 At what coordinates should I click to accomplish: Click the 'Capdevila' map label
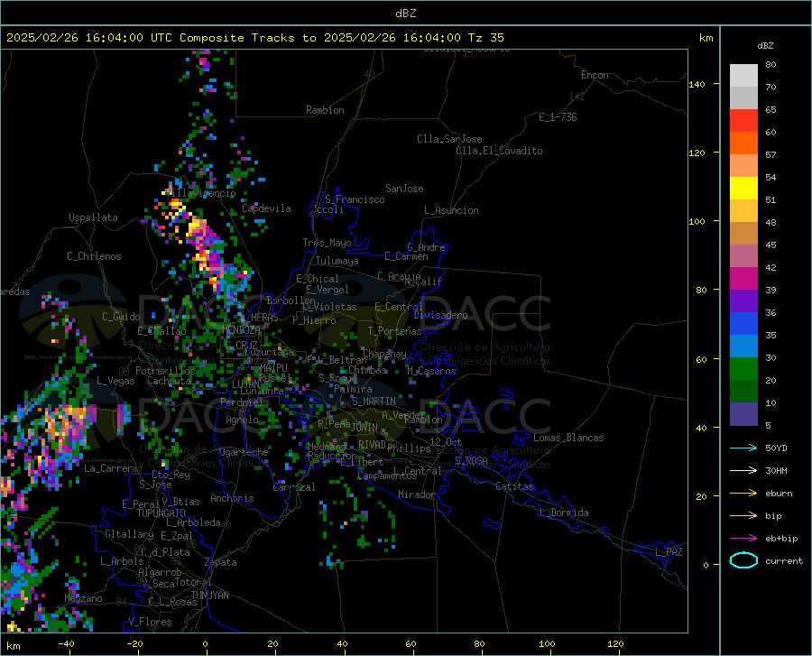(266, 208)
